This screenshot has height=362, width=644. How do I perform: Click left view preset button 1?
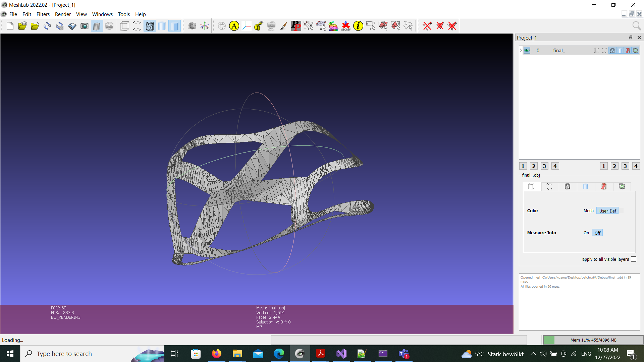point(523,166)
